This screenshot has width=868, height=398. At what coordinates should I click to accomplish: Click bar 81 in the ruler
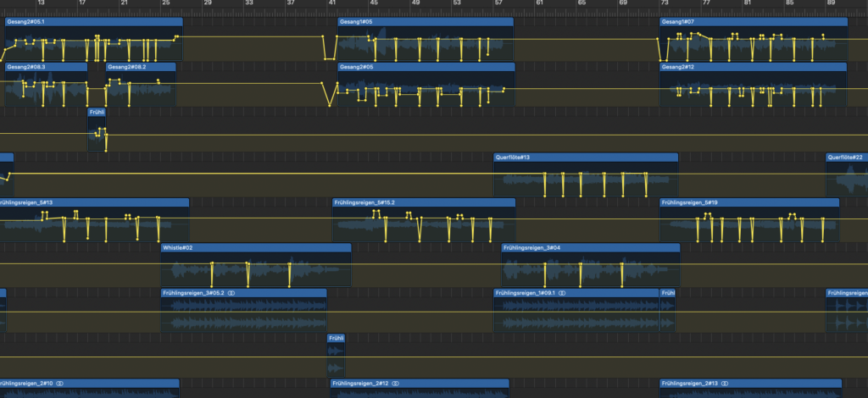tap(748, 3)
